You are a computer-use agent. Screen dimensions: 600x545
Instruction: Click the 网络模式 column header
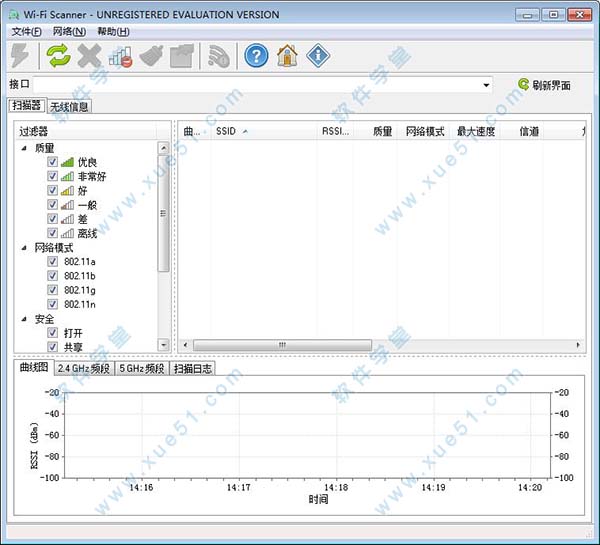pyautogui.click(x=425, y=131)
